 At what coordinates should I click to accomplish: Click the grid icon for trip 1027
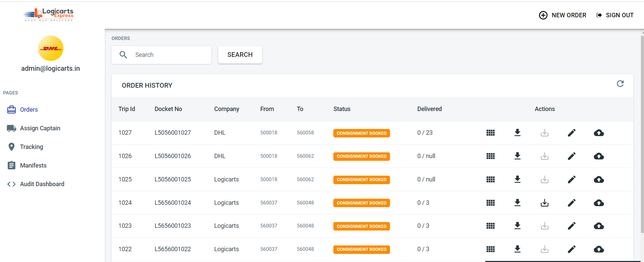[x=490, y=133]
